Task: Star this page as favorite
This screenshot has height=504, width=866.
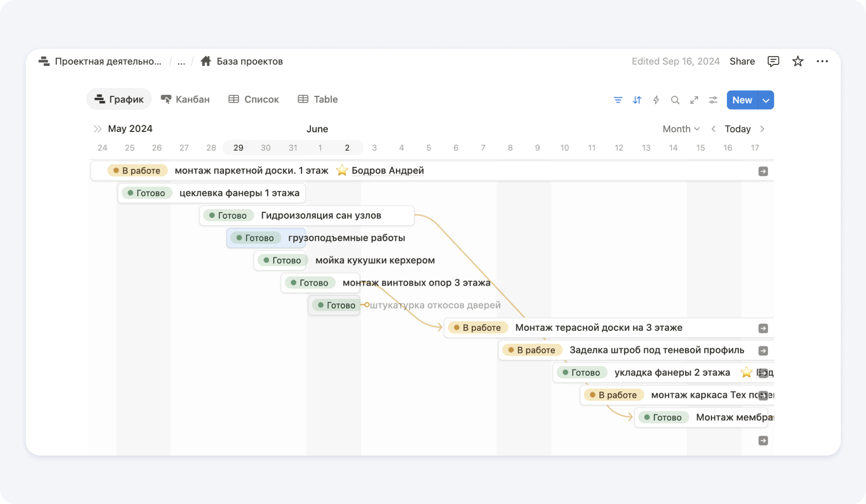Action: pos(798,61)
